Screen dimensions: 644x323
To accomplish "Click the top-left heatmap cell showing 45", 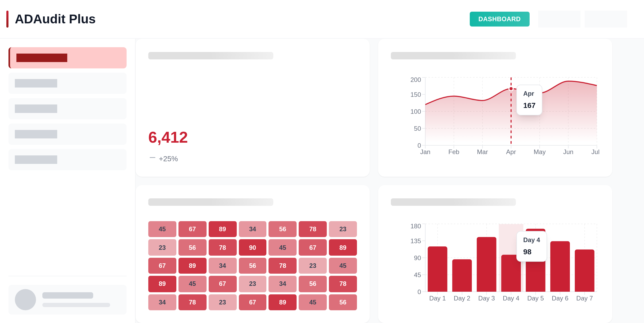I will click(162, 229).
